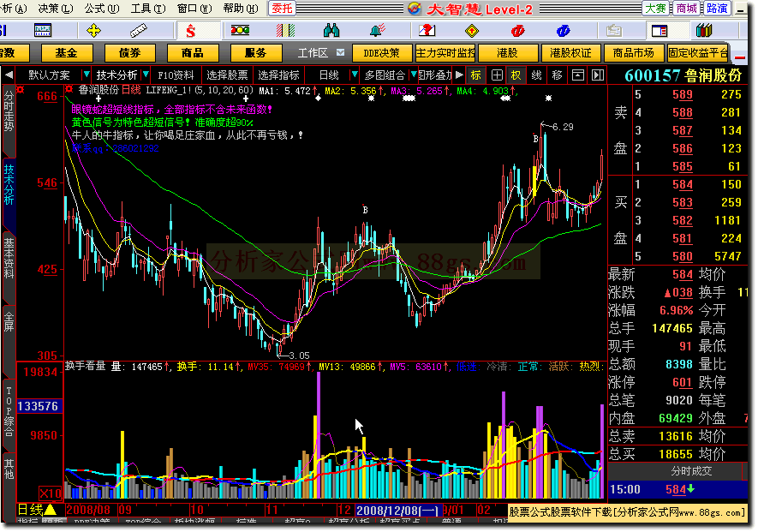Expand the 默认方案 dropdown arrow
This screenshot has width=758, height=532.
click(x=86, y=75)
